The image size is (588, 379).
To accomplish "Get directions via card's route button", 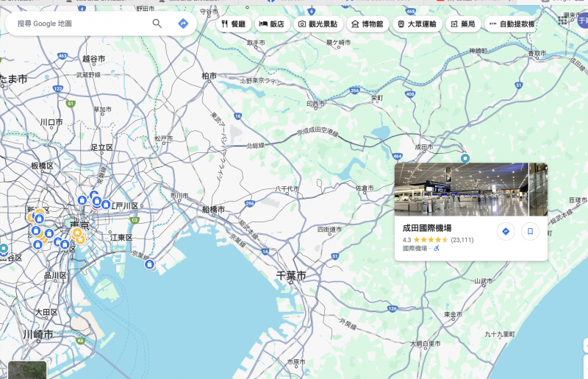I will (x=506, y=231).
